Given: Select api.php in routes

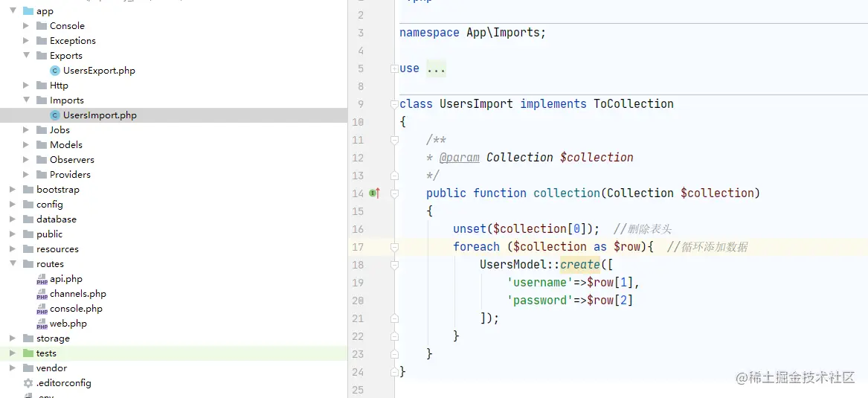Looking at the screenshot, I should [66, 279].
